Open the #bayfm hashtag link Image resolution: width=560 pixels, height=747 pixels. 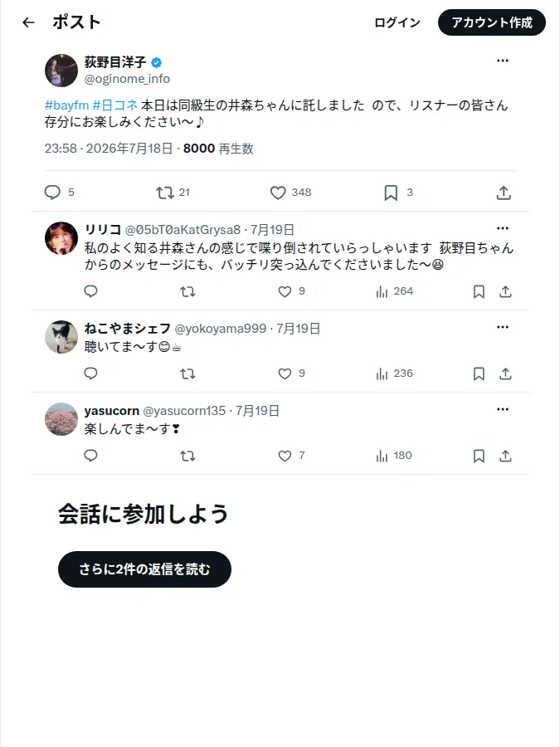click(x=66, y=105)
